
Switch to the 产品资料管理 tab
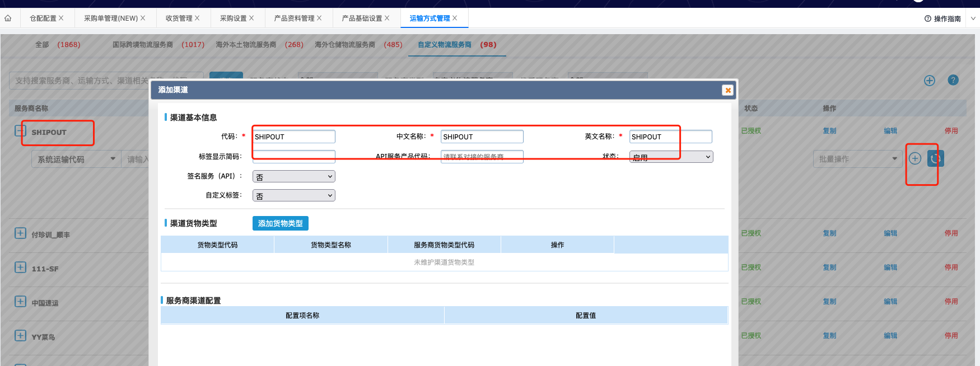point(295,18)
